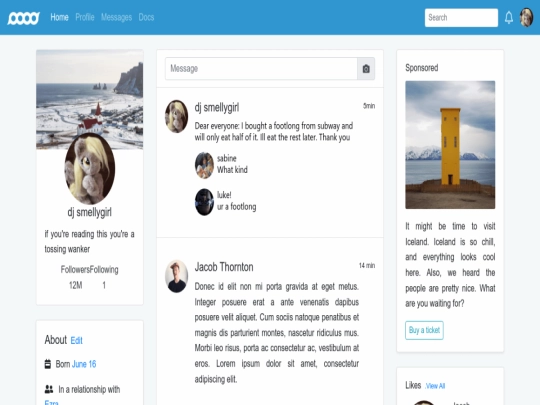The width and height of the screenshot is (540, 405).
Task: Open the notifications bell
Action: [x=509, y=18]
